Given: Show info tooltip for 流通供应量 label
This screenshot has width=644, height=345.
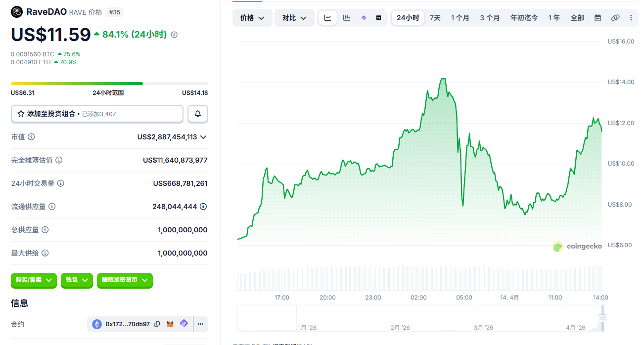Looking at the screenshot, I should point(52,207).
